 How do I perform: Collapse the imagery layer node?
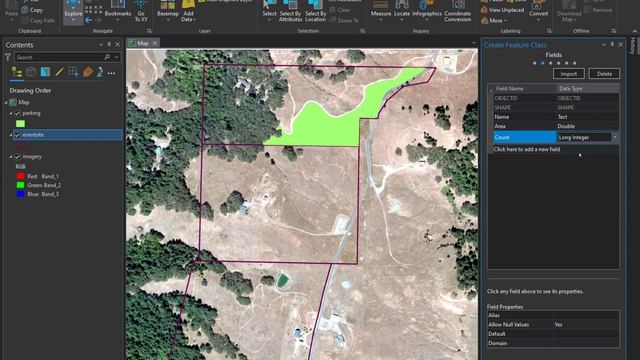point(11,156)
